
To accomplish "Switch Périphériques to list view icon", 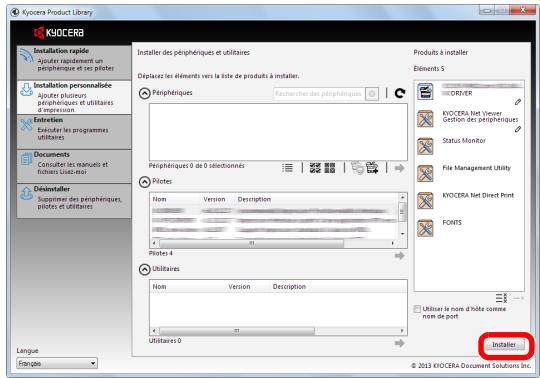I will (x=288, y=168).
